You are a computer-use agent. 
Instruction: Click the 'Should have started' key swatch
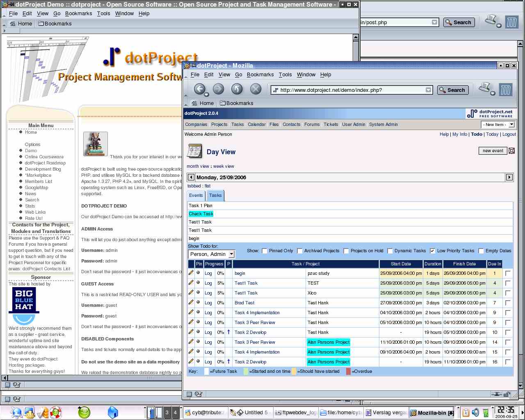pyautogui.click(x=294, y=372)
